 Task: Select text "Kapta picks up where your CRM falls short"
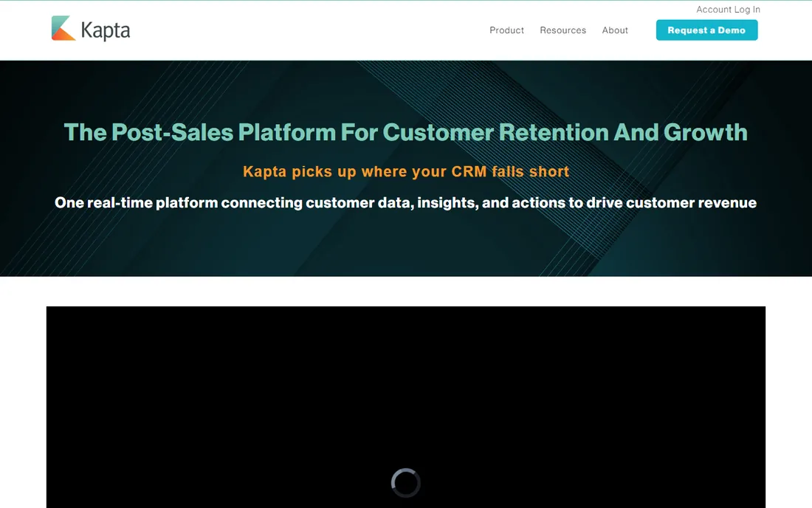coord(406,171)
